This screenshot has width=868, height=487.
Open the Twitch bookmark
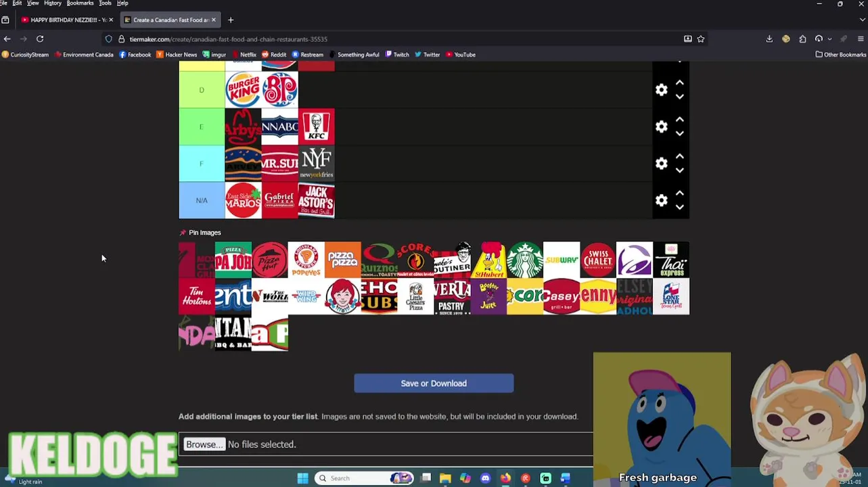click(397, 55)
